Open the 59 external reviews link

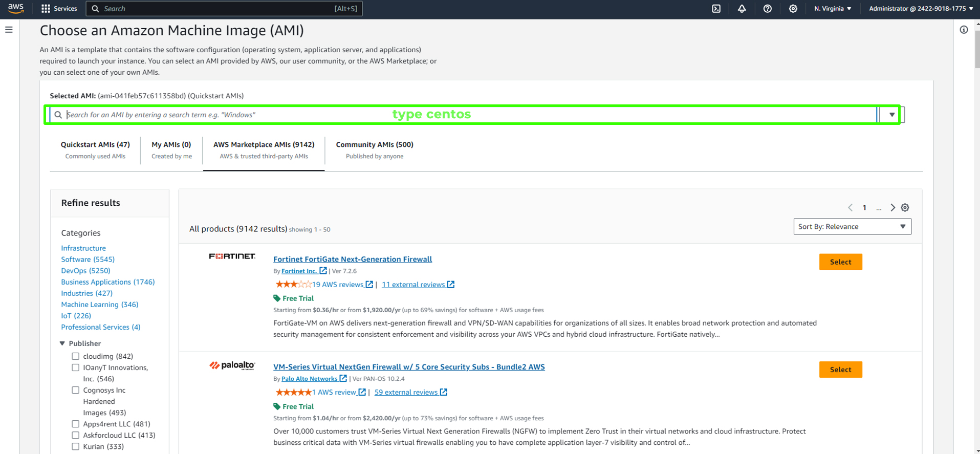pos(406,392)
